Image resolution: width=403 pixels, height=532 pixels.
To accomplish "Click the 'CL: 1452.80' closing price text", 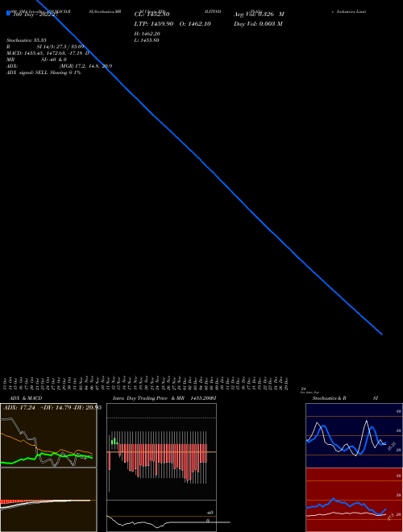I will [x=152, y=15].
